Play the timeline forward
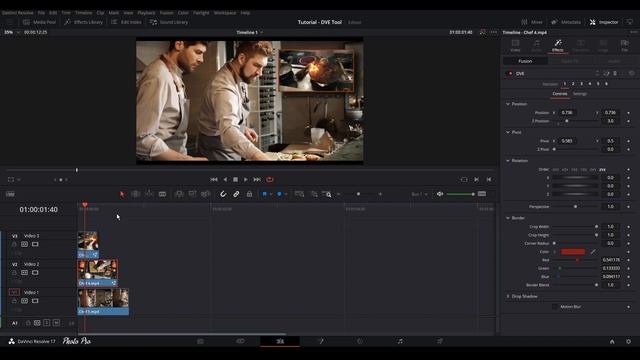Image resolution: width=640 pixels, height=360 pixels. pos(246,180)
